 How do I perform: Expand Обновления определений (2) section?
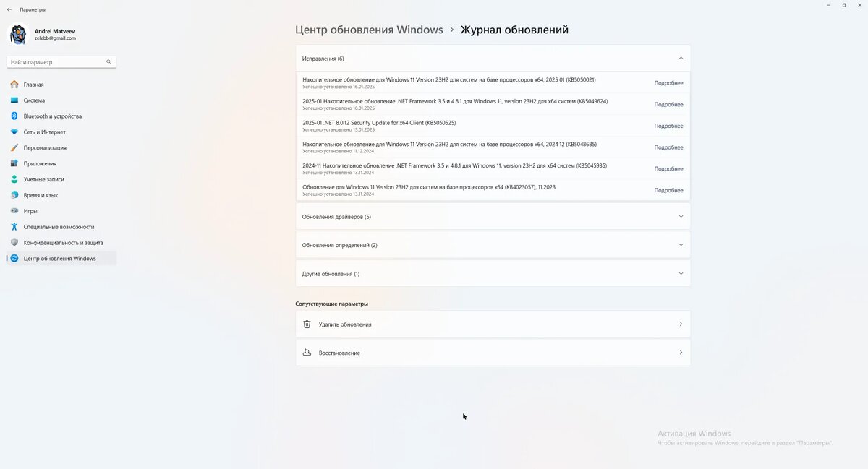(x=492, y=245)
